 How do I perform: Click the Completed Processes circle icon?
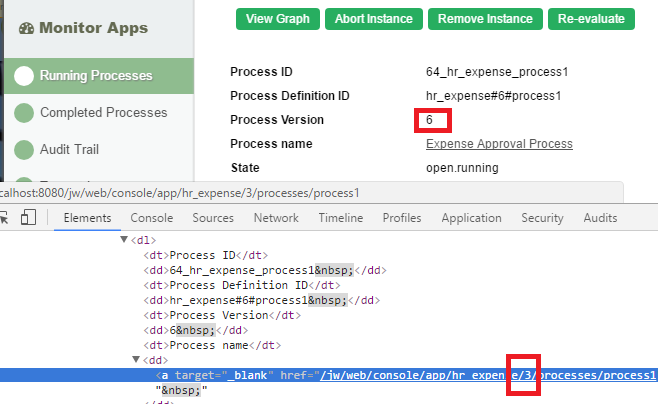24,113
